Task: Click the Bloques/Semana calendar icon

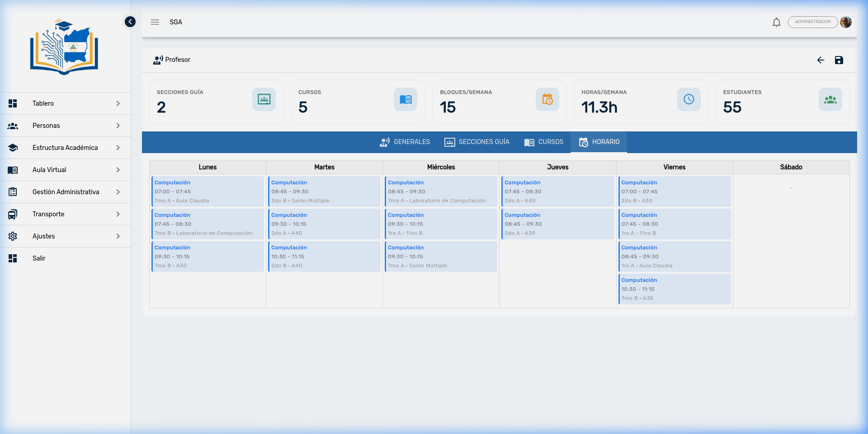Action: tap(547, 99)
